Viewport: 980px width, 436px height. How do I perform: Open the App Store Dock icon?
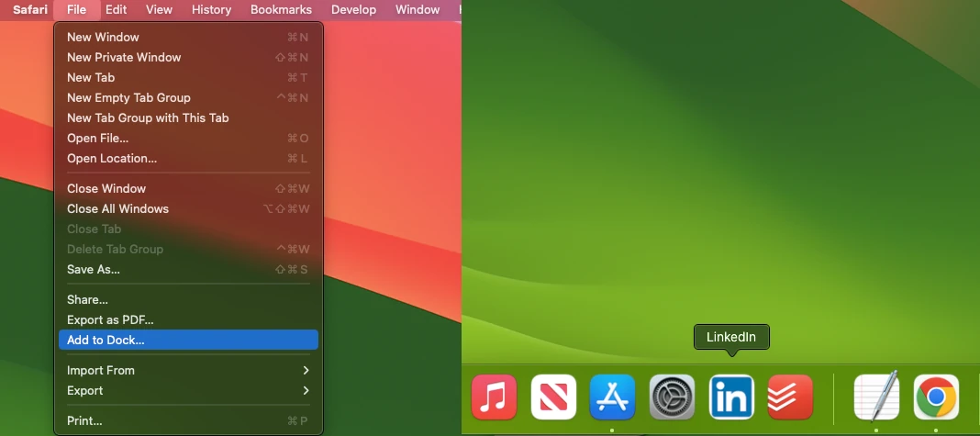pos(613,397)
